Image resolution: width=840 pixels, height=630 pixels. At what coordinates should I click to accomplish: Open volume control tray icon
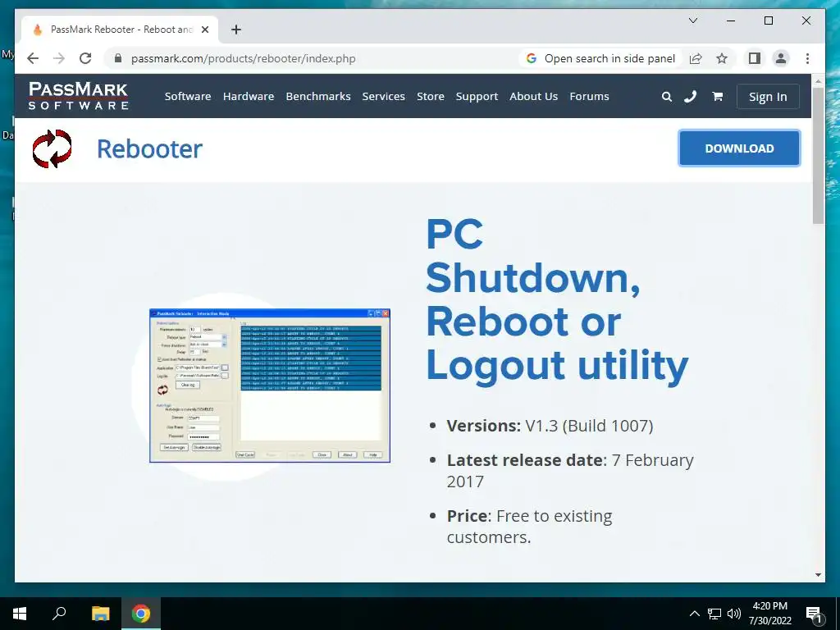click(x=734, y=614)
